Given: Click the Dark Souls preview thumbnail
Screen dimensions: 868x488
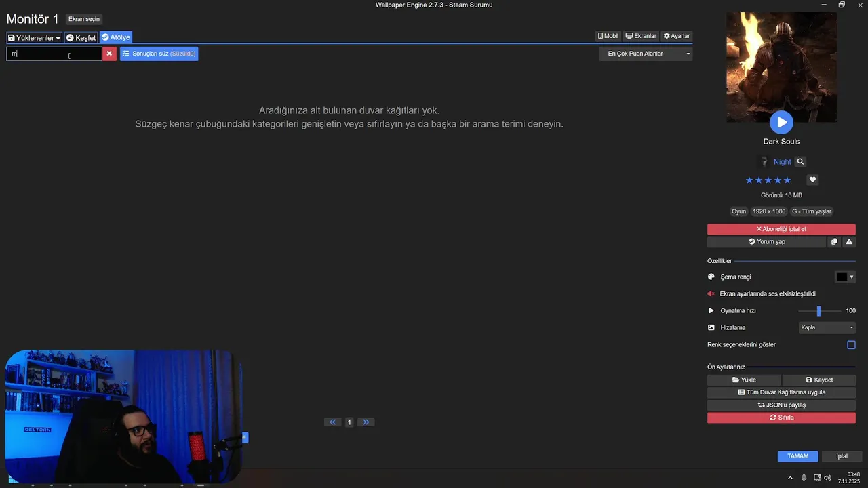Looking at the screenshot, I should coord(781,67).
